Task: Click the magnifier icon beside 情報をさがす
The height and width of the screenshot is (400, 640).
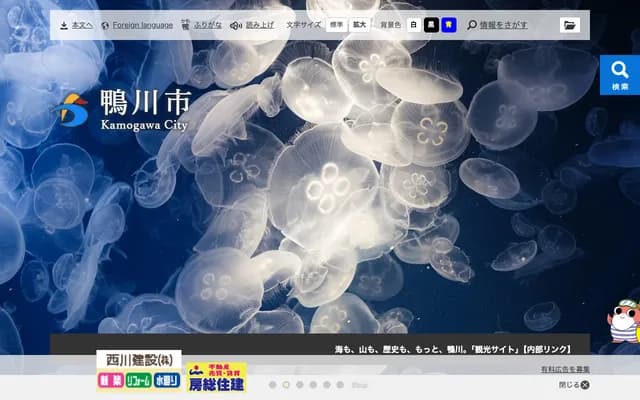Action: 472,25
